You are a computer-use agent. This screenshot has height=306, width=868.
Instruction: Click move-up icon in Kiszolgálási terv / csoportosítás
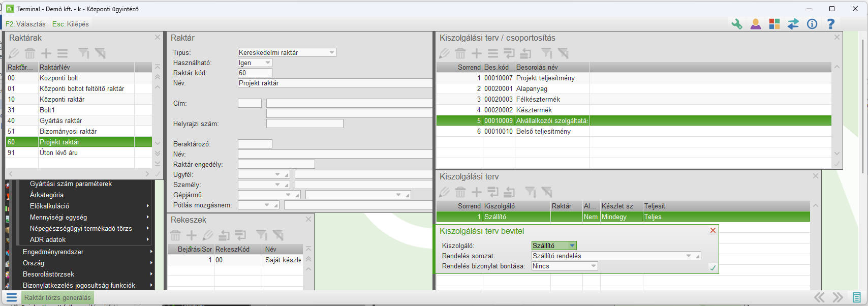point(525,53)
